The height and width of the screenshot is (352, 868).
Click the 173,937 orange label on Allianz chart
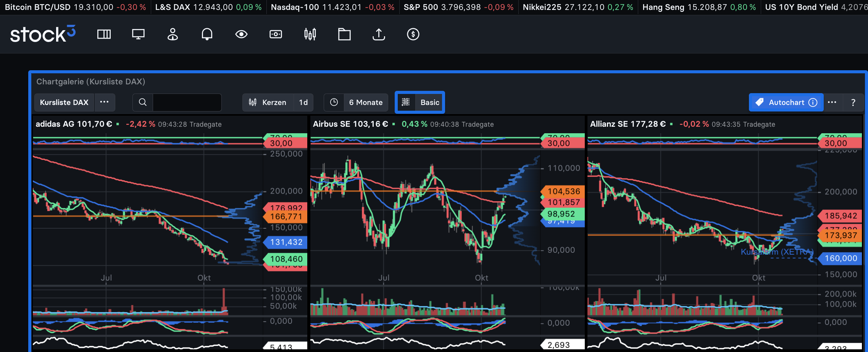[840, 235]
